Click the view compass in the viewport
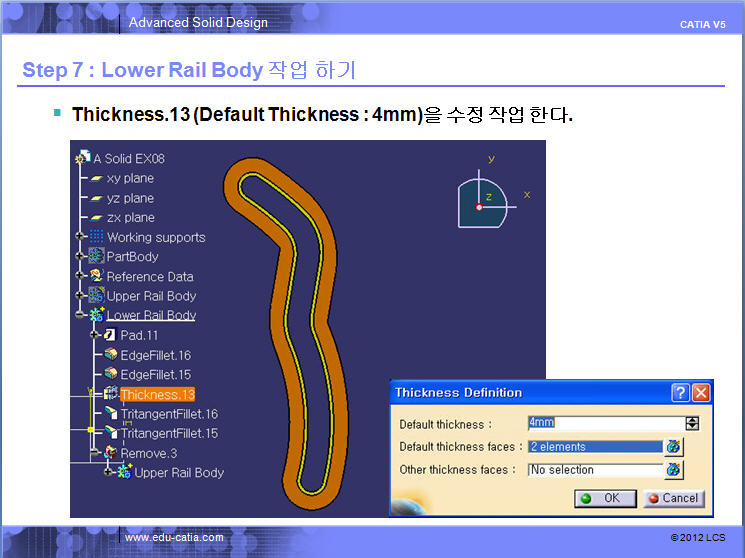Viewport: 745px width, 558px height. coord(484,200)
